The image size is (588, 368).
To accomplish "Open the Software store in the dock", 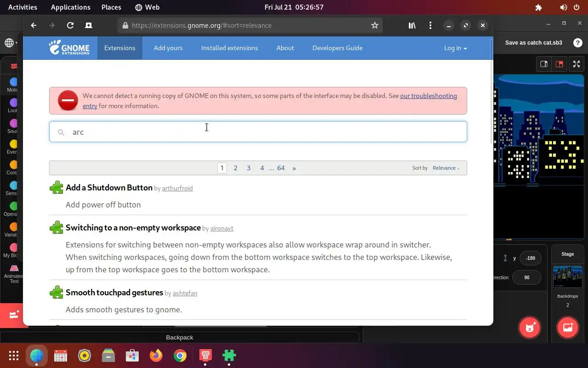I will coord(132,356).
